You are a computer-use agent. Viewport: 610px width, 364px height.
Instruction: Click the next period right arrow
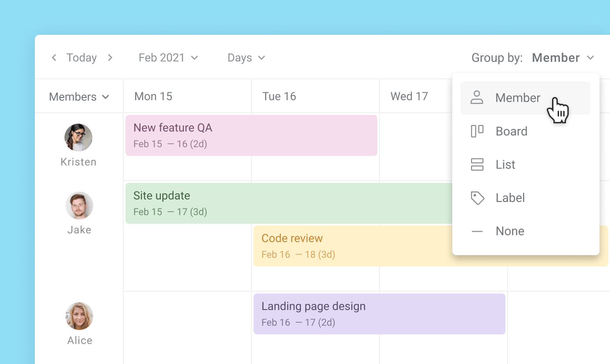[110, 57]
